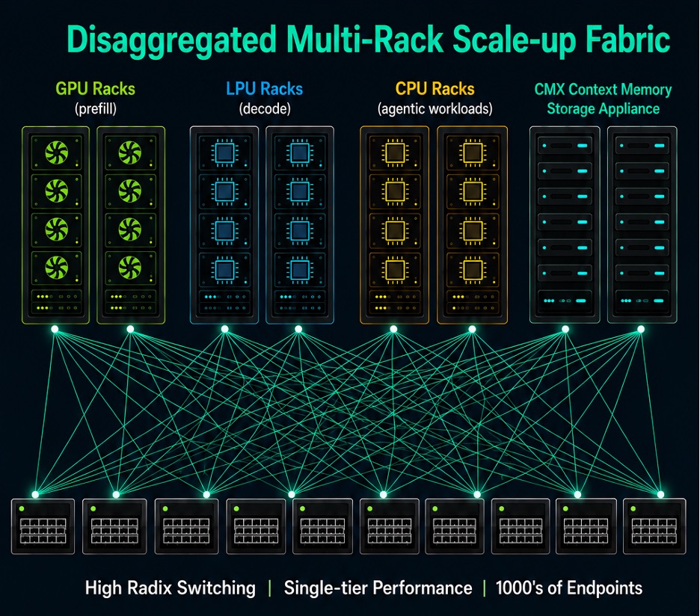Click the "Storage Appliance" label line

pyautogui.click(x=603, y=108)
